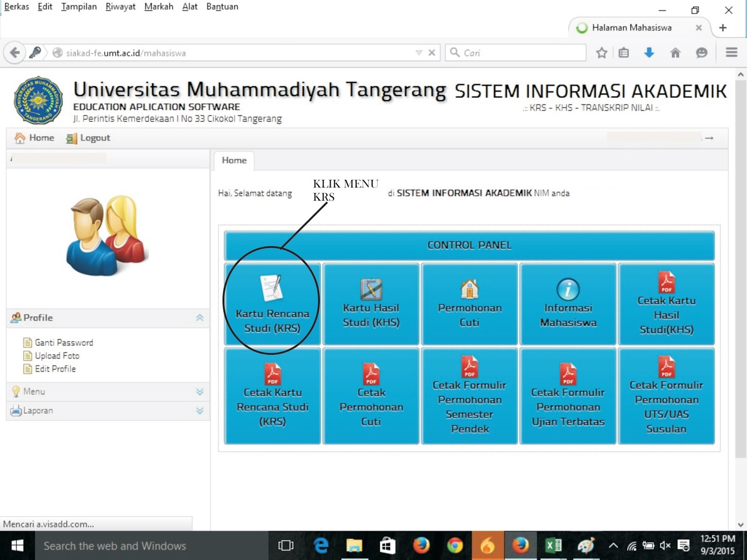Stop loading with the address bar X
Viewport: 747px width, 560px height.
[x=432, y=53]
